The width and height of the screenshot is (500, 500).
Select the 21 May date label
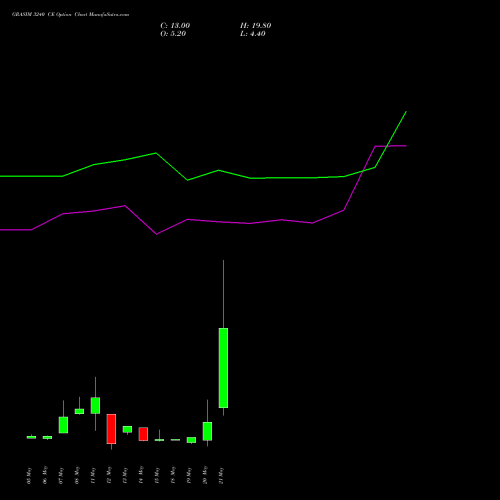[221, 475]
